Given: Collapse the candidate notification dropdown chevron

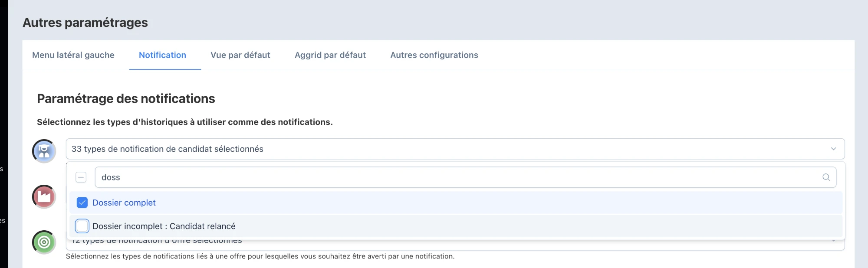Looking at the screenshot, I should [x=833, y=149].
